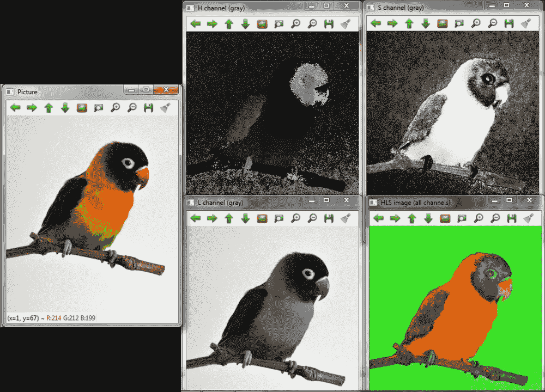Click save icon in Picture window toolbar
The width and height of the screenshot is (545, 392).
[148, 108]
